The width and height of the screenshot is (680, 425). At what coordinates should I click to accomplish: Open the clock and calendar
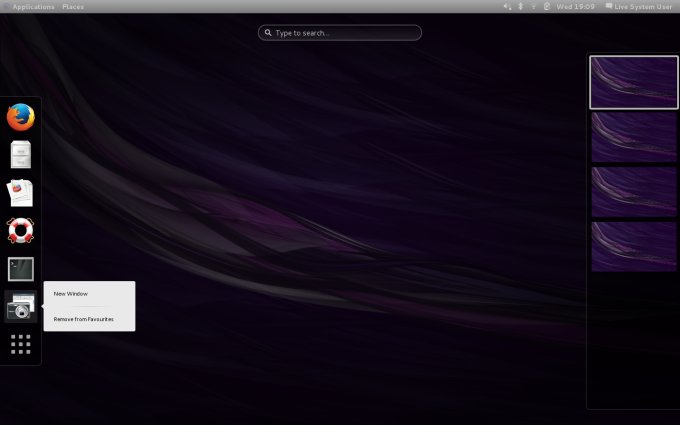(575, 6)
